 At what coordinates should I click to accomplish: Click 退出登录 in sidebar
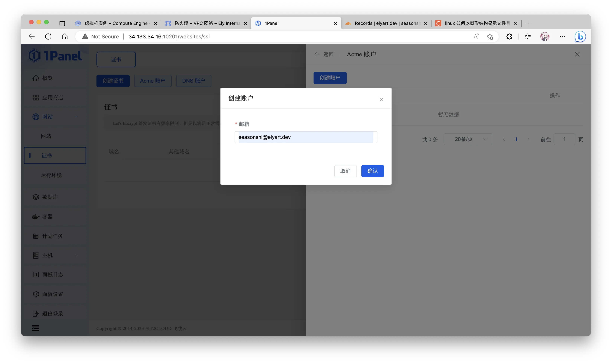point(55,314)
